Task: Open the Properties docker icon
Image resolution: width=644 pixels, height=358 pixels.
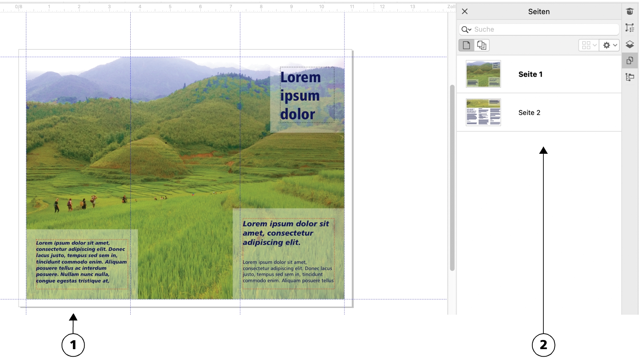Action: coord(630,28)
